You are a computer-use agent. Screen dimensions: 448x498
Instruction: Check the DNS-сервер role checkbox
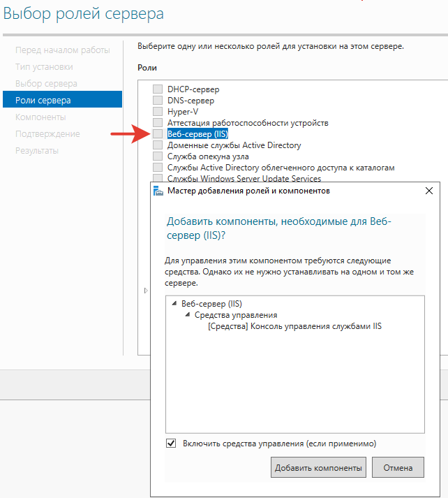[x=158, y=100]
